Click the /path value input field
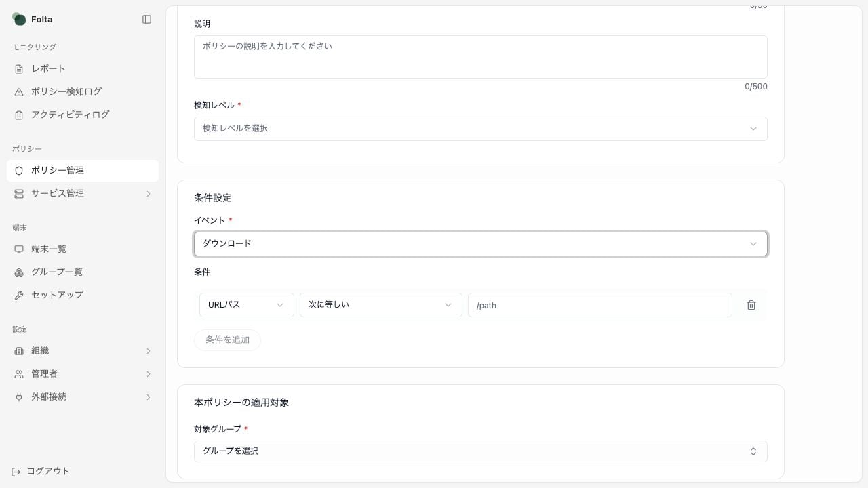This screenshot has height=488, width=868. (x=600, y=305)
